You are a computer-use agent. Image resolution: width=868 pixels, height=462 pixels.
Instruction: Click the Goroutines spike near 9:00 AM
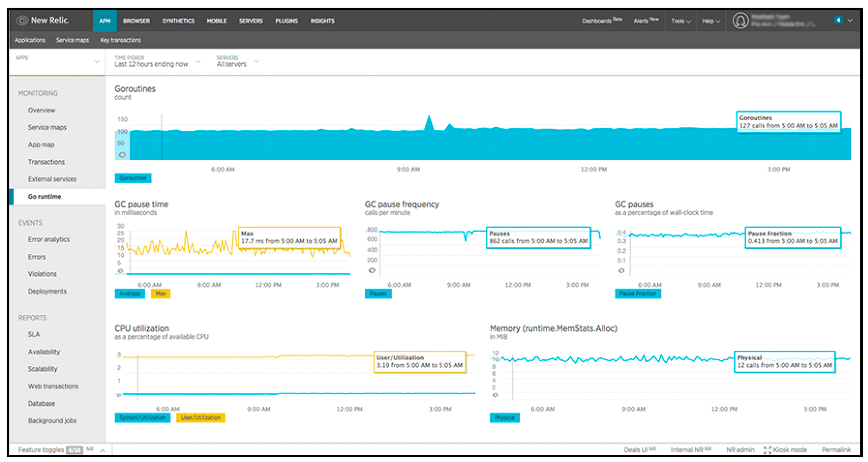(x=429, y=123)
